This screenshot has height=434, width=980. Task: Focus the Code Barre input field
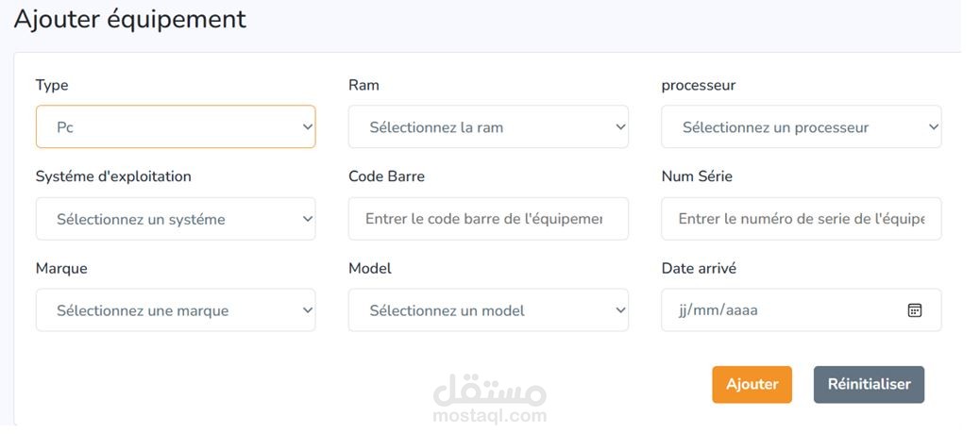488,219
